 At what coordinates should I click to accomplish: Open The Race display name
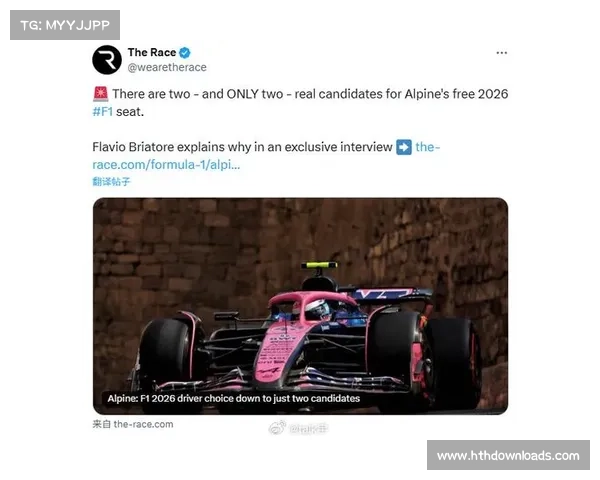point(152,52)
